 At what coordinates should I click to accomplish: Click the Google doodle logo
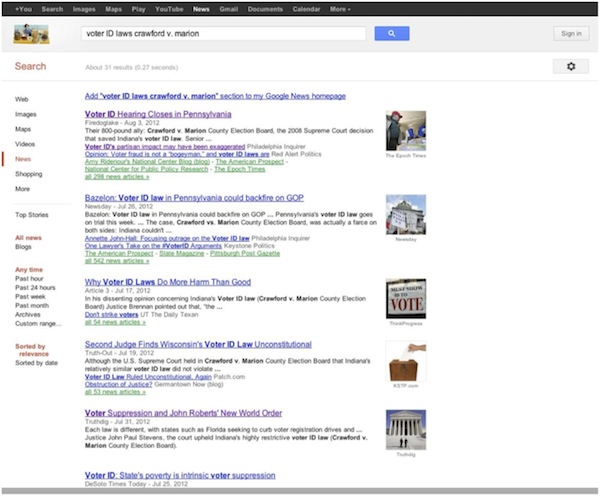point(31,34)
